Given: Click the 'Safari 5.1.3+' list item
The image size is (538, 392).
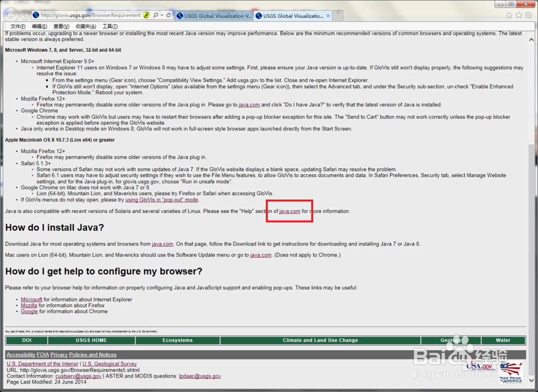Looking at the screenshot, I should [36, 163].
